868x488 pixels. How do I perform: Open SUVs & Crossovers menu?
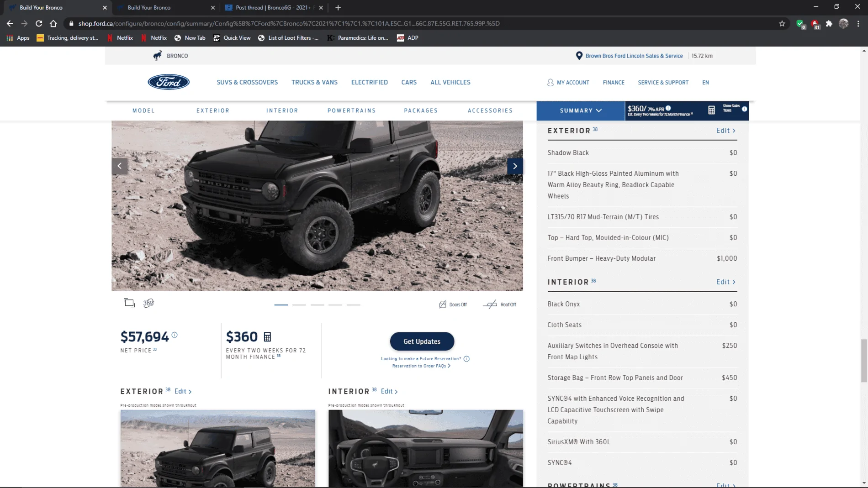247,82
